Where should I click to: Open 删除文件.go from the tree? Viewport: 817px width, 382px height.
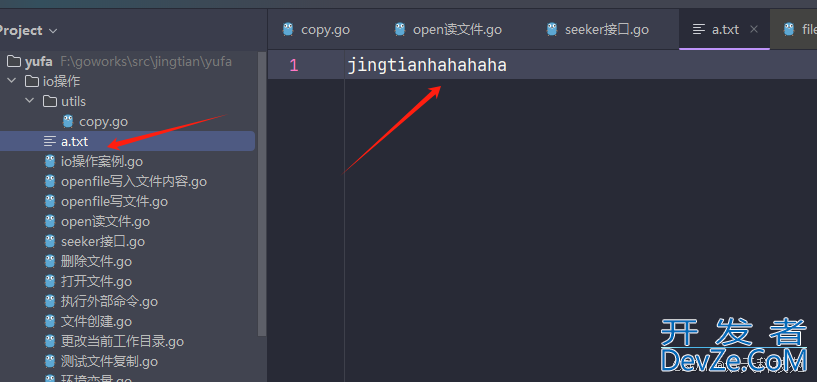[96, 261]
